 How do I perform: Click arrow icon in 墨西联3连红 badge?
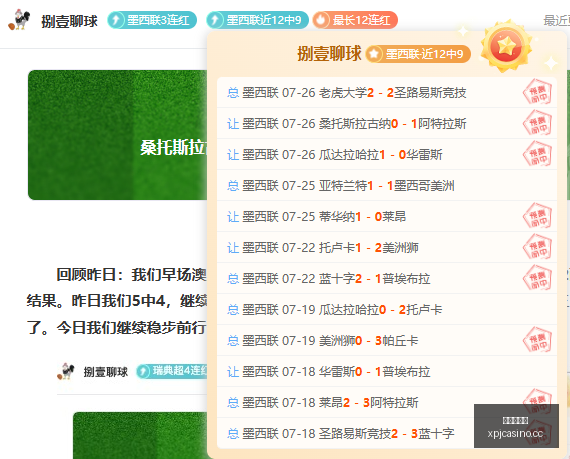[x=116, y=20]
